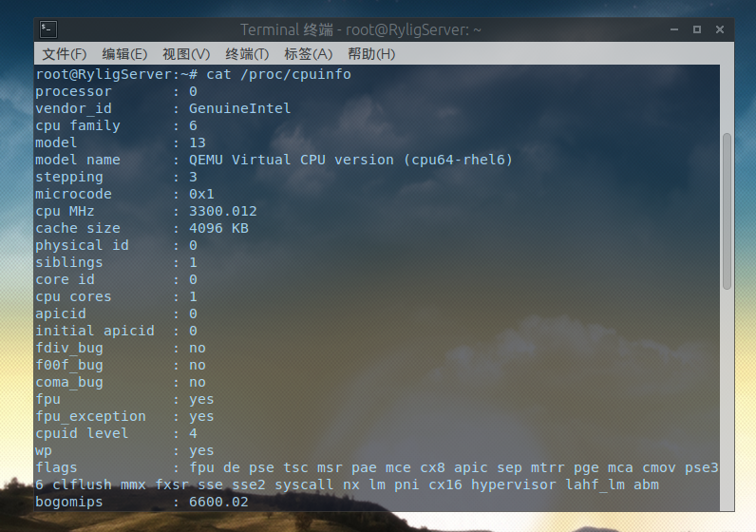Viewport: 756px width, 532px height.
Task: Click the 'flags' label
Action: (56, 467)
